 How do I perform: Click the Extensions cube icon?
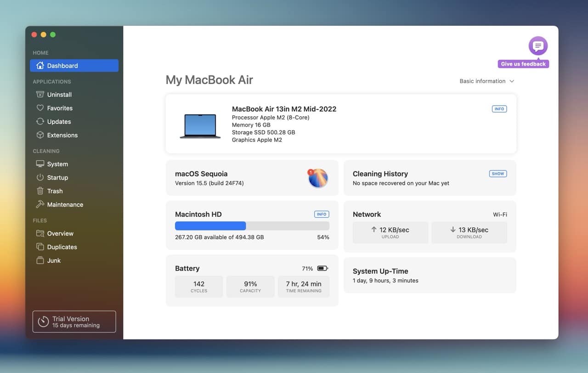(40, 135)
